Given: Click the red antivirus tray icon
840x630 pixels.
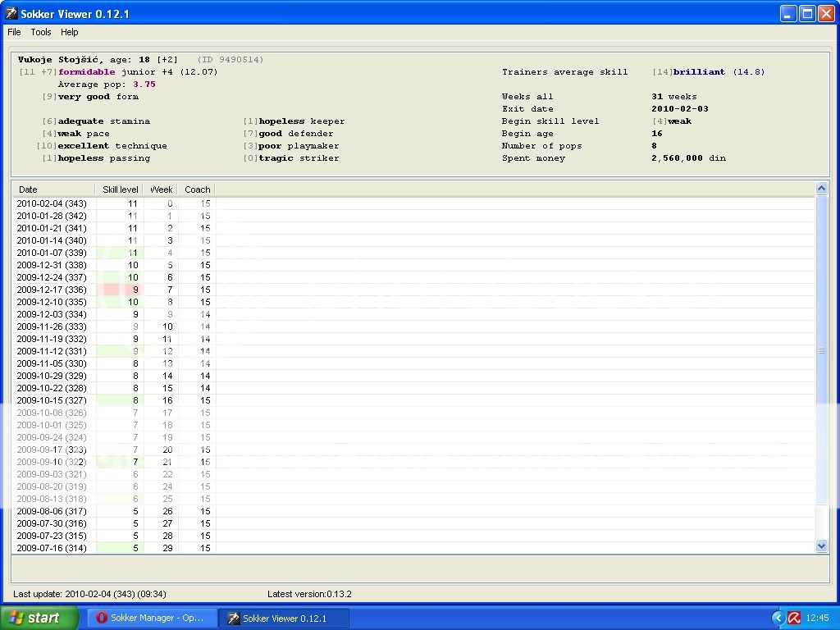Looking at the screenshot, I should [794, 618].
